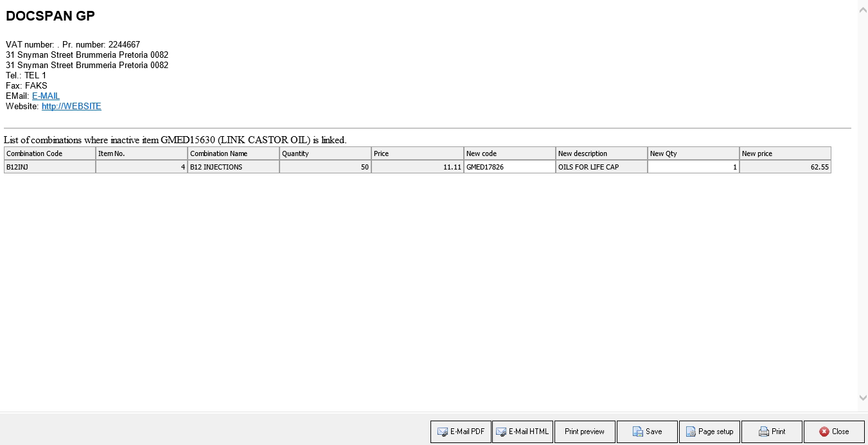Open Print preview
Viewport: 868px width, 445px height.
pyautogui.click(x=585, y=432)
